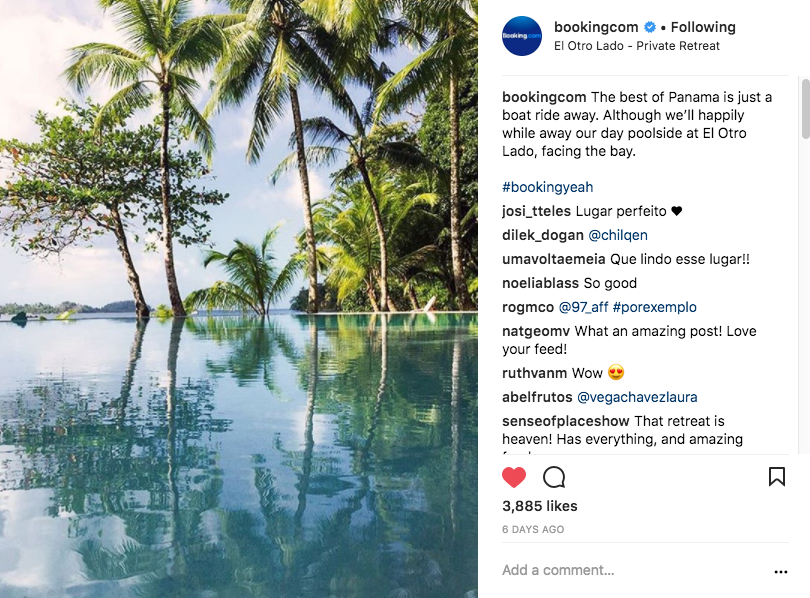Open El Otro Lado location link
This screenshot has height=598, width=810.
point(636,46)
